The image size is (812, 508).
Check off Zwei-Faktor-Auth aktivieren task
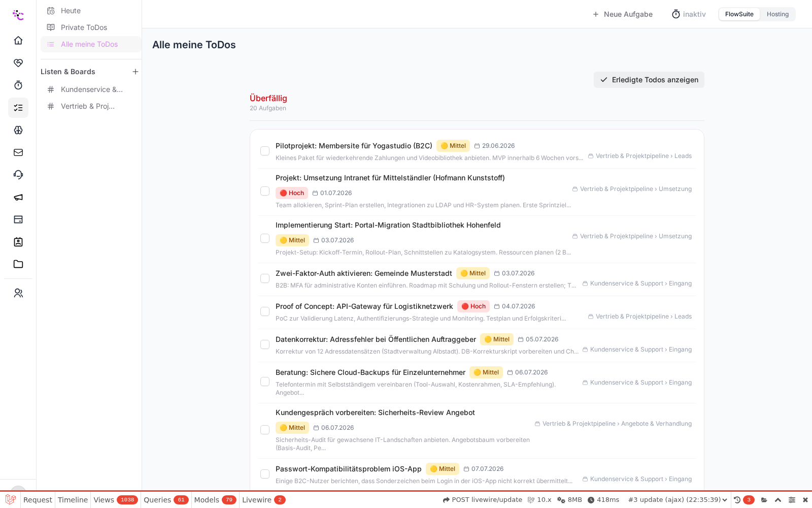click(x=265, y=278)
